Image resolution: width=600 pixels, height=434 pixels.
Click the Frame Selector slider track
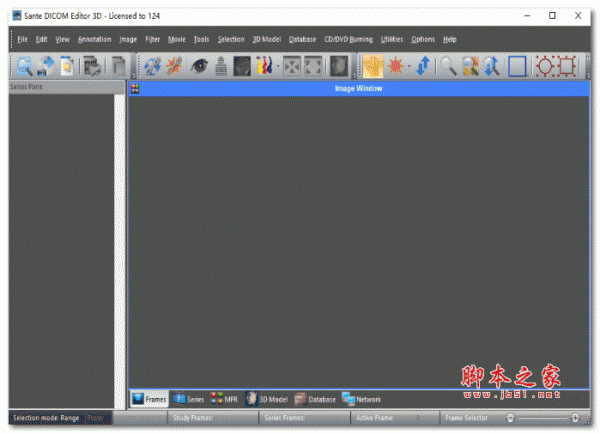pos(543,418)
